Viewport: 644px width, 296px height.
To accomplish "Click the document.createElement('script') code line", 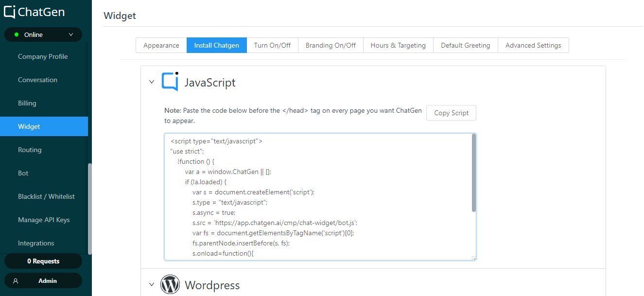I will [253, 192].
